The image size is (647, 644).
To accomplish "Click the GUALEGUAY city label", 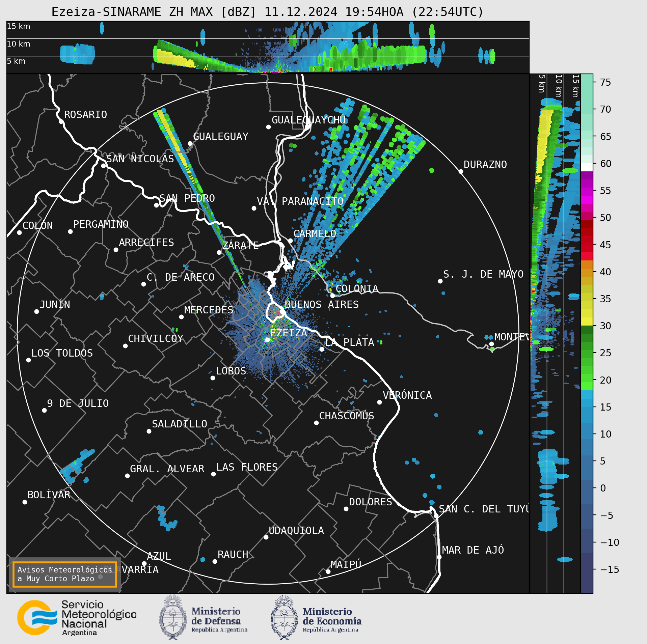I will point(221,136).
